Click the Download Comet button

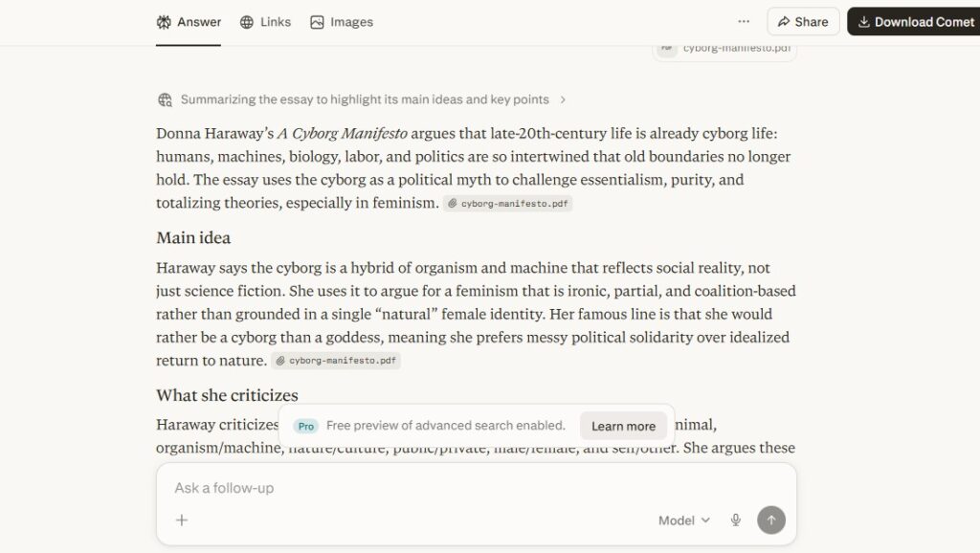(x=915, y=22)
